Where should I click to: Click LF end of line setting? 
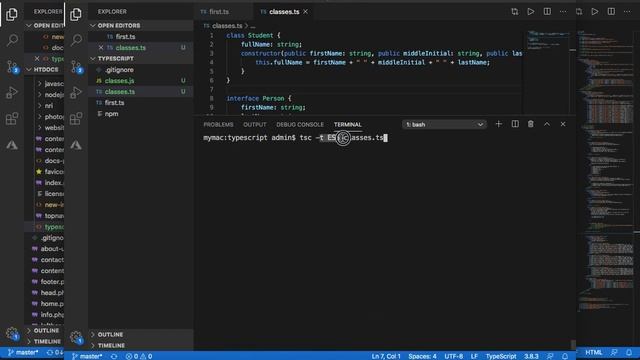[x=474, y=356]
